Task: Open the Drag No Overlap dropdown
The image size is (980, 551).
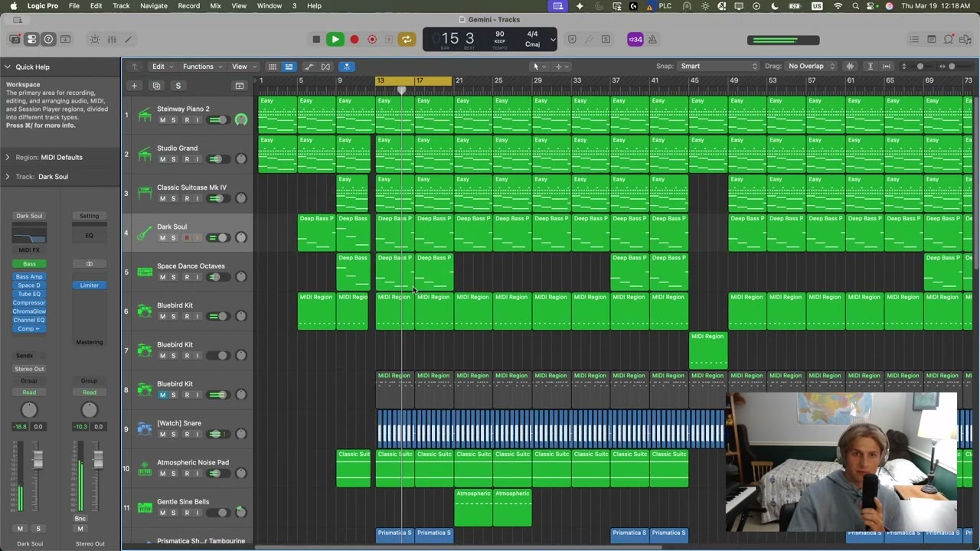Action: click(812, 67)
